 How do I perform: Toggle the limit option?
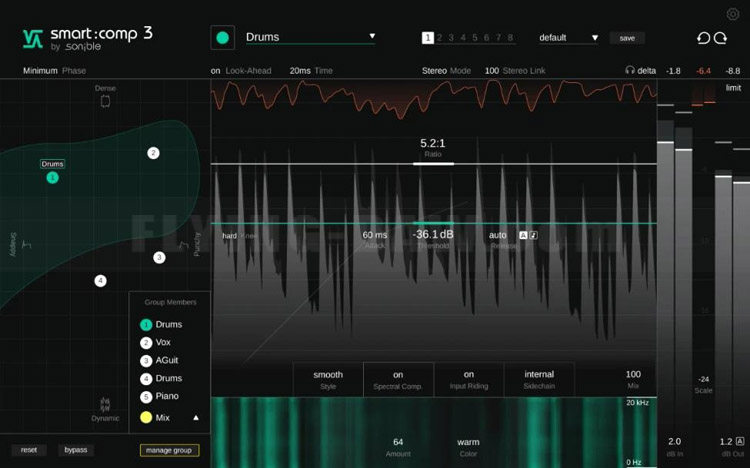click(x=733, y=88)
